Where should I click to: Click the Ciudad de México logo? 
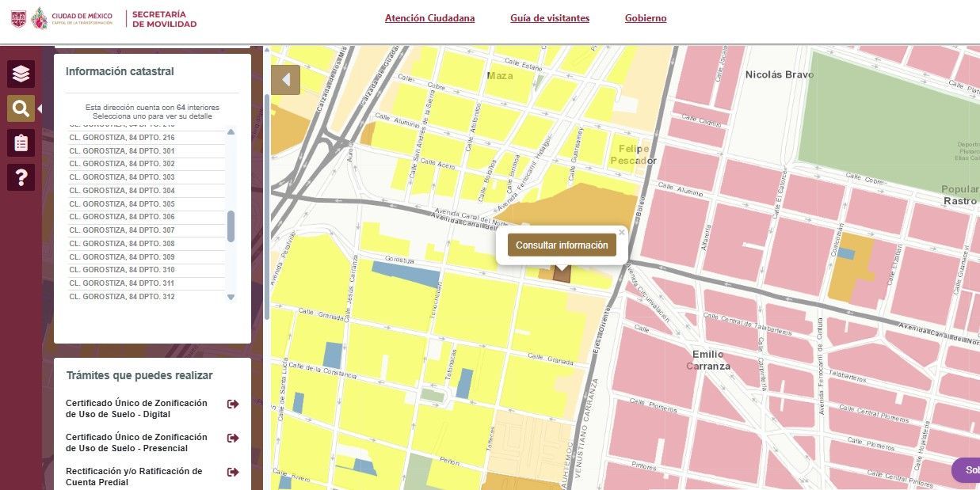pos(71,18)
